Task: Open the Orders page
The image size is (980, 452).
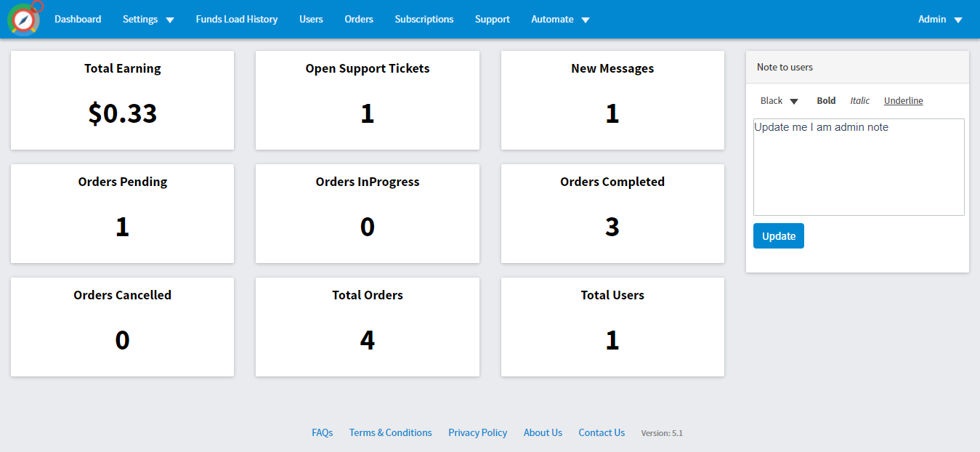Action: pyautogui.click(x=359, y=20)
